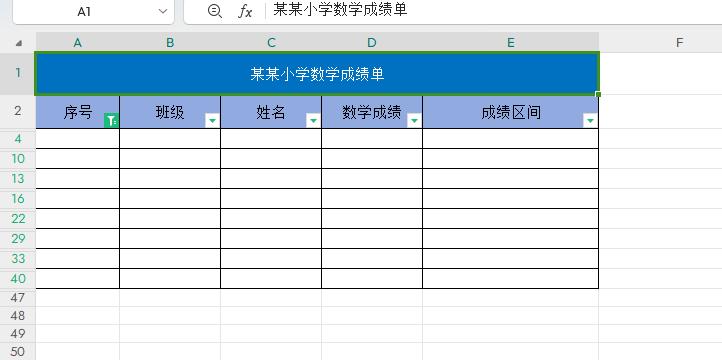Open the 成绩区间 filter dropdown

pos(590,121)
